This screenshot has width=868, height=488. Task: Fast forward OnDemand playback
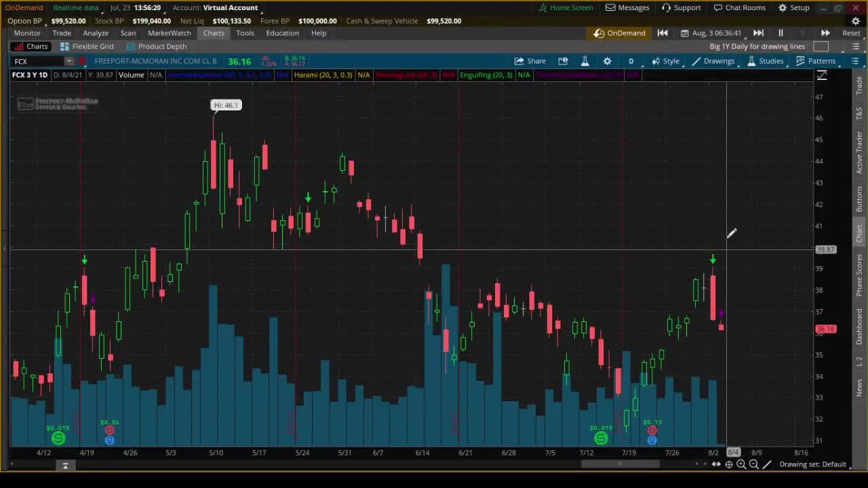(825, 33)
